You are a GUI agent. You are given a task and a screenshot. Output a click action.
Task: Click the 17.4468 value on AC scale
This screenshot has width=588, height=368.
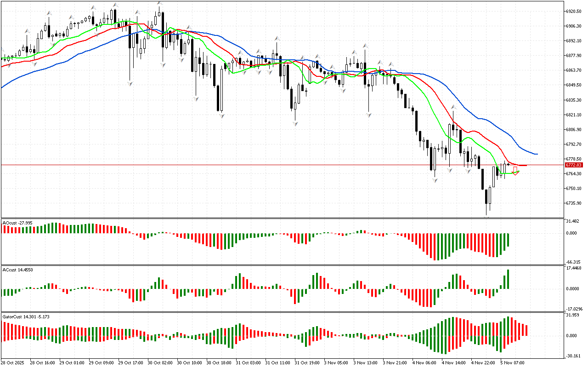coord(574,268)
